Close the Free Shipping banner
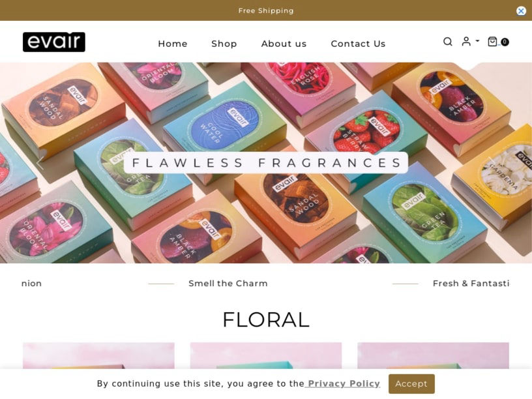 521,11
